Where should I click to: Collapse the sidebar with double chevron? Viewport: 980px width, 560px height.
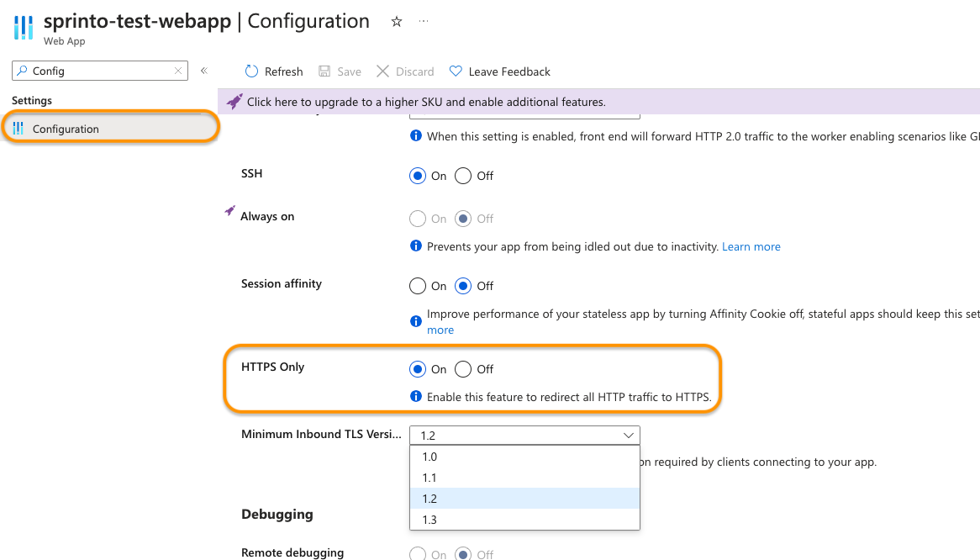click(x=203, y=71)
